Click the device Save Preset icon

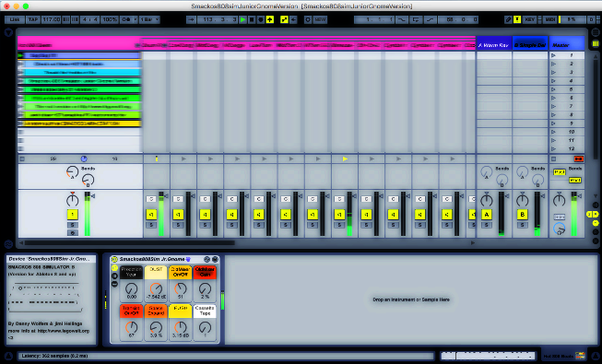[x=215, y=259]
